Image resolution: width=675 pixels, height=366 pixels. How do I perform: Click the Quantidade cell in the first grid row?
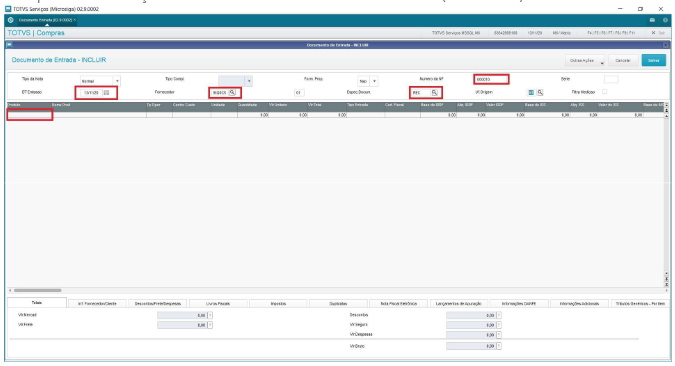[x=253, y=115]
